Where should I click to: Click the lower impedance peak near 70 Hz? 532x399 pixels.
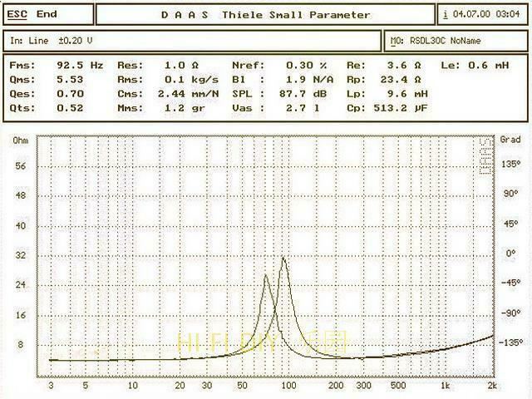[266, 277]
